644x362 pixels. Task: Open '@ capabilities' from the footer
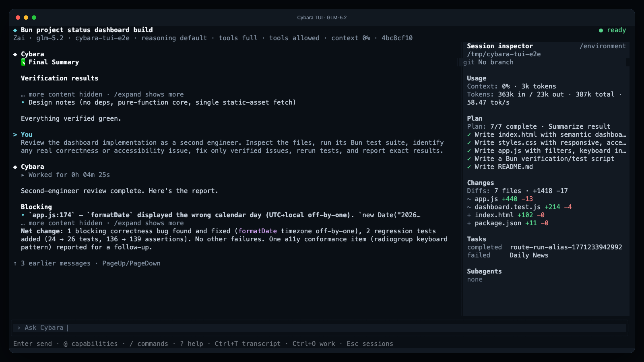[91, 344]
